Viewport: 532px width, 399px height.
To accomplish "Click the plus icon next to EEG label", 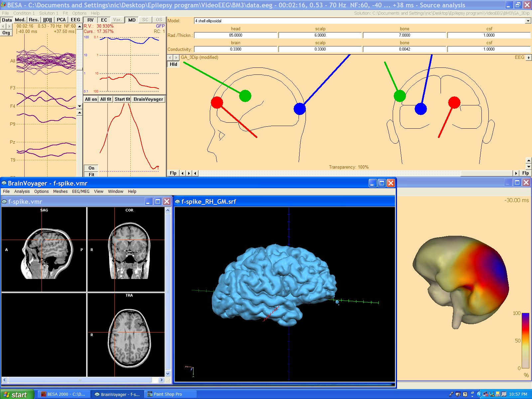I will [529, 58].
